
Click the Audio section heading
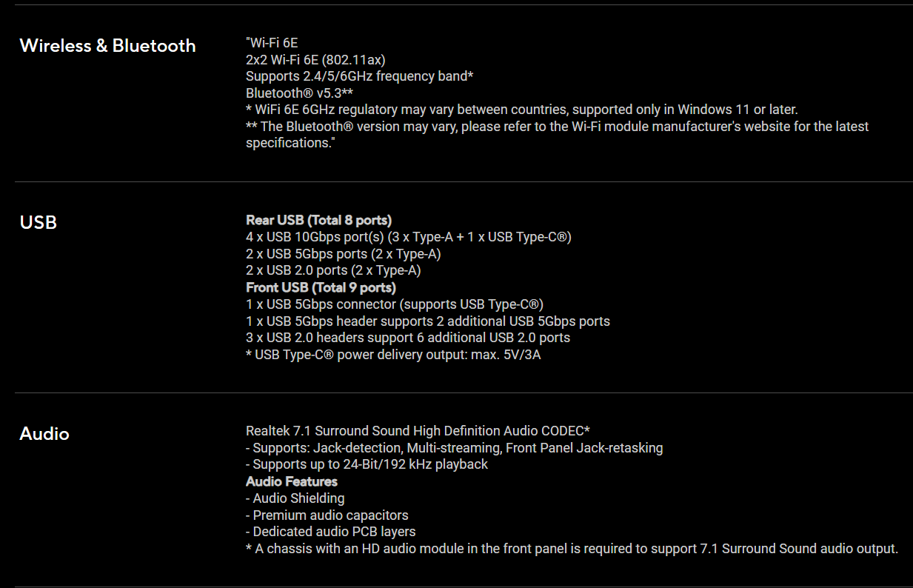pos(44,433)
